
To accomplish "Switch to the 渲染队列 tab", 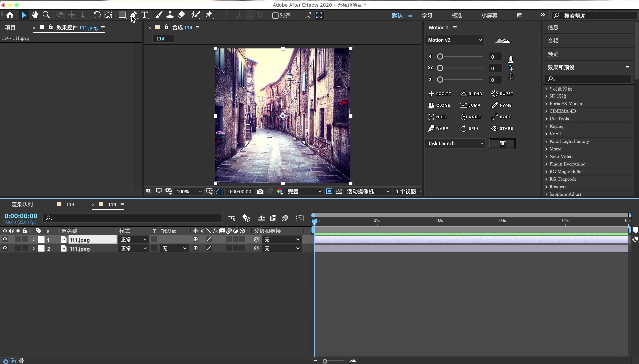I will 22,204.
